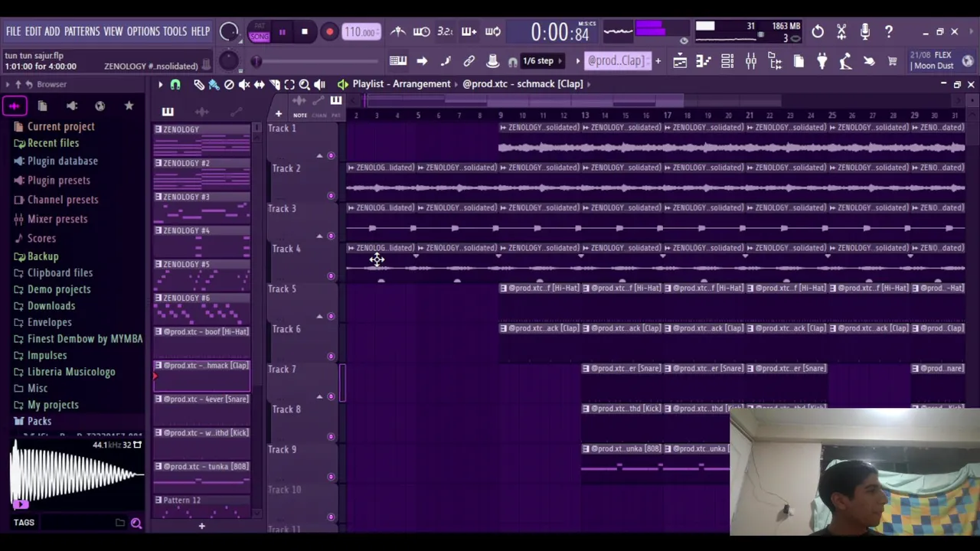Select the Slice tool in playlist toolbar

point(274,84)
